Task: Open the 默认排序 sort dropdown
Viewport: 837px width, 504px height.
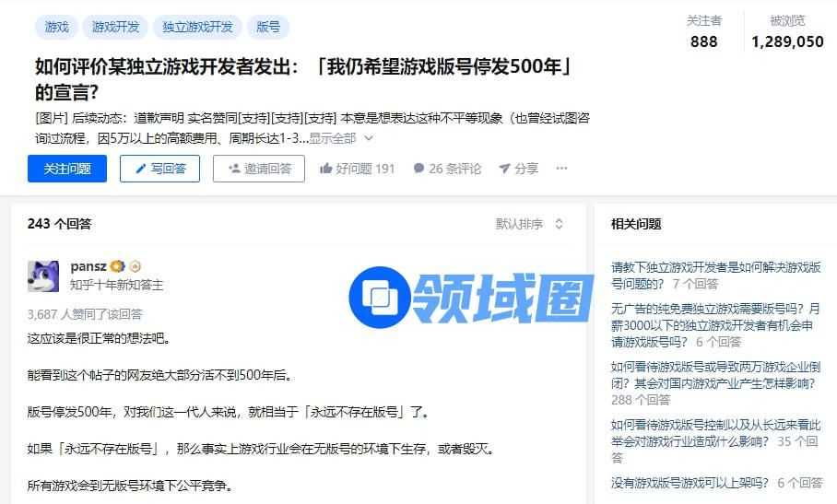Action: click(x=529, y=224)
